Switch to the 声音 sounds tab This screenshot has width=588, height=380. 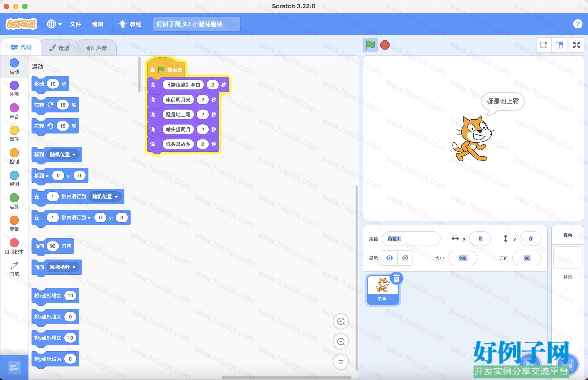click(97, 48)
